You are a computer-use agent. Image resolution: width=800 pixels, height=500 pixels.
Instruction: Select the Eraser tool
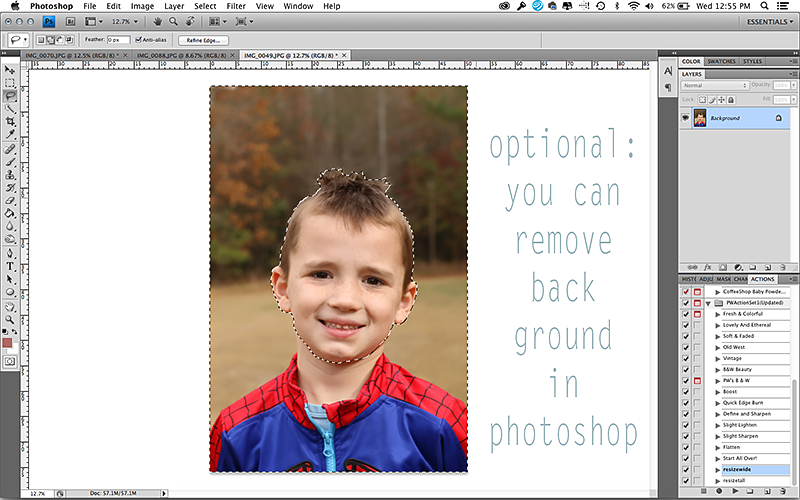tap(10, 201)
